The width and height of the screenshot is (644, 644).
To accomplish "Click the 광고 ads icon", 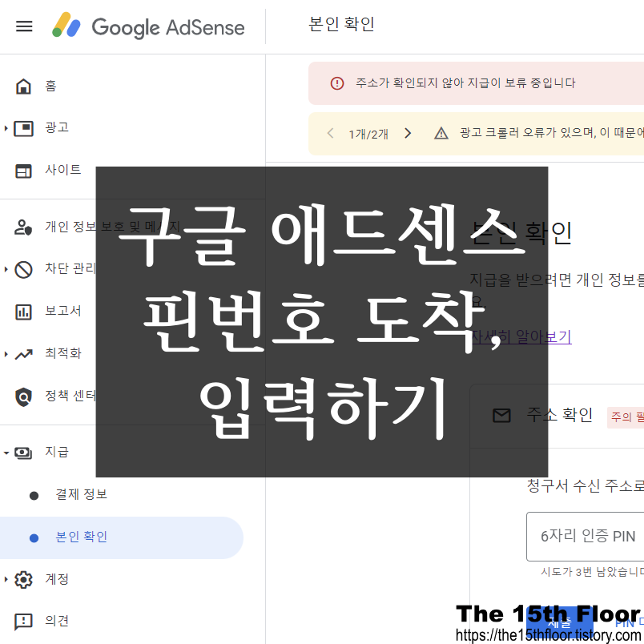I will pyautogui.click(x=23, y=128).
